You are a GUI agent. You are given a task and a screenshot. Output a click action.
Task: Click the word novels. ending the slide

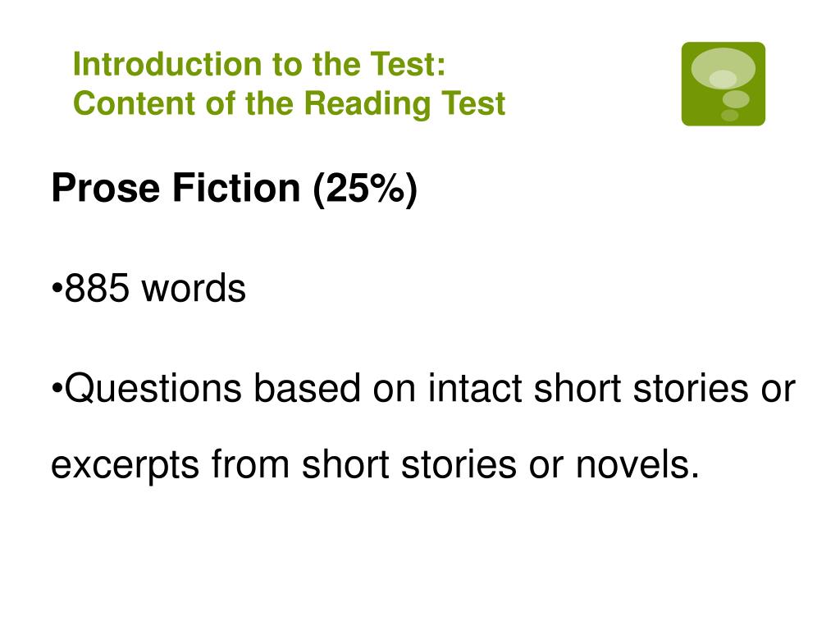tap(637, 464)
